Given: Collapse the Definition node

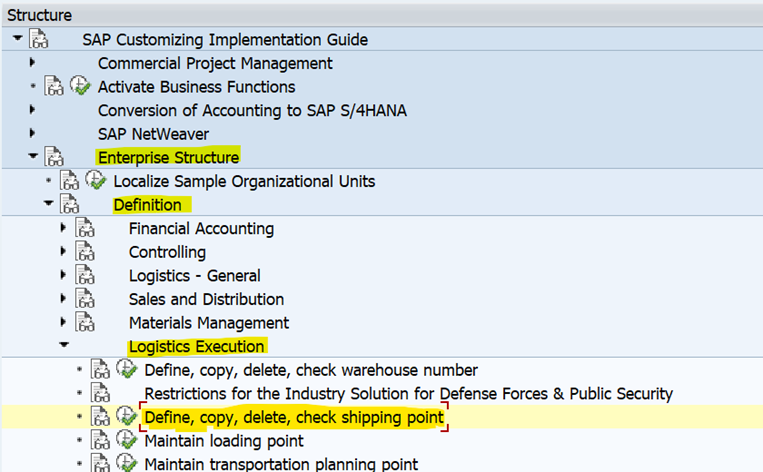Looking at the screenshot, I should pyautogui.click(x=48, y=204).
